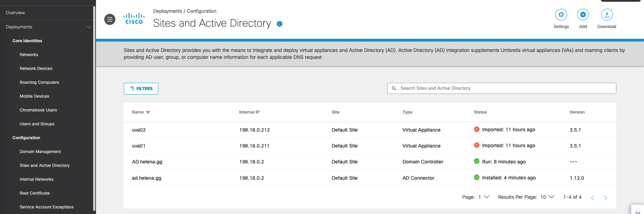Image resolution: width=644 pixels, height=214 pixels.
Task: Open the Settings gear icon
Action: (561, 15)
